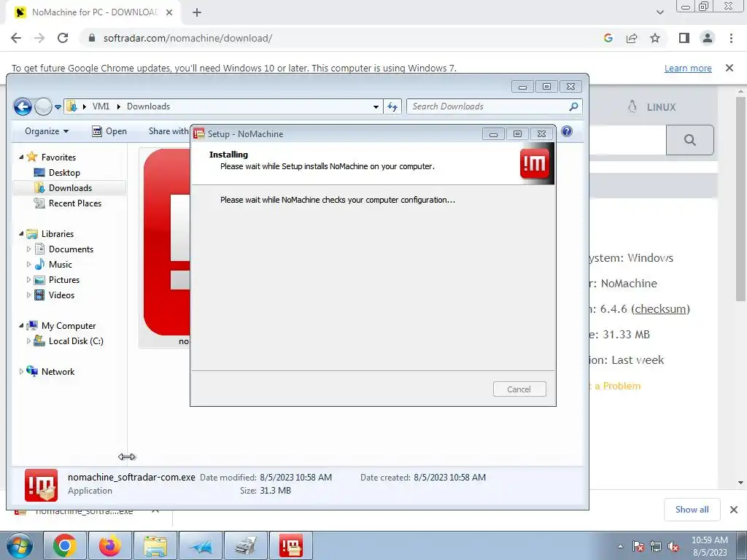This screenshot has height=560, width=747.
Task: Click the Explorer search magnifier icon
Action: (x=573, y=106)
